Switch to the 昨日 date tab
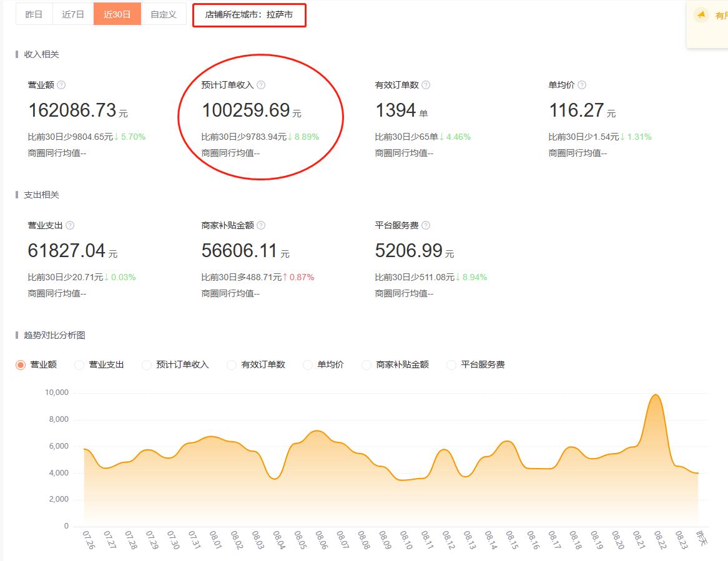This screenshot has height=561, width=728. click(34, 14)
